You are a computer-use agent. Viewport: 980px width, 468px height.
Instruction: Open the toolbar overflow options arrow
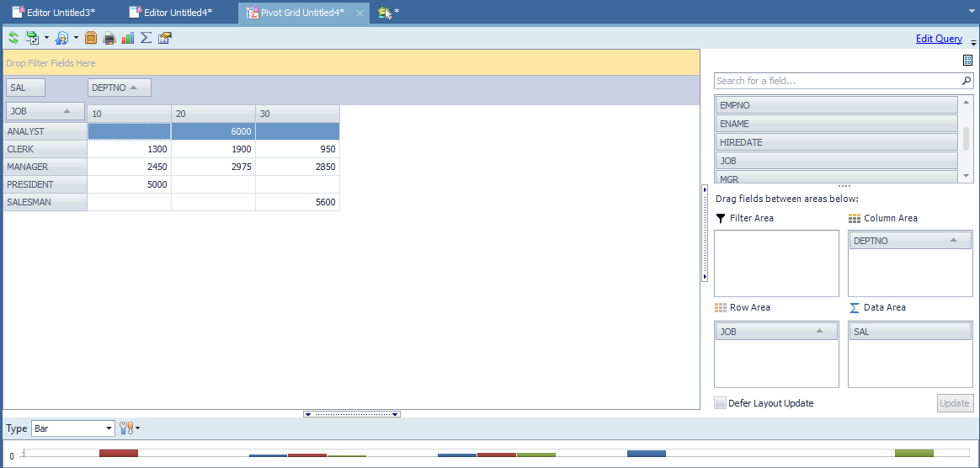pos(973,42)
